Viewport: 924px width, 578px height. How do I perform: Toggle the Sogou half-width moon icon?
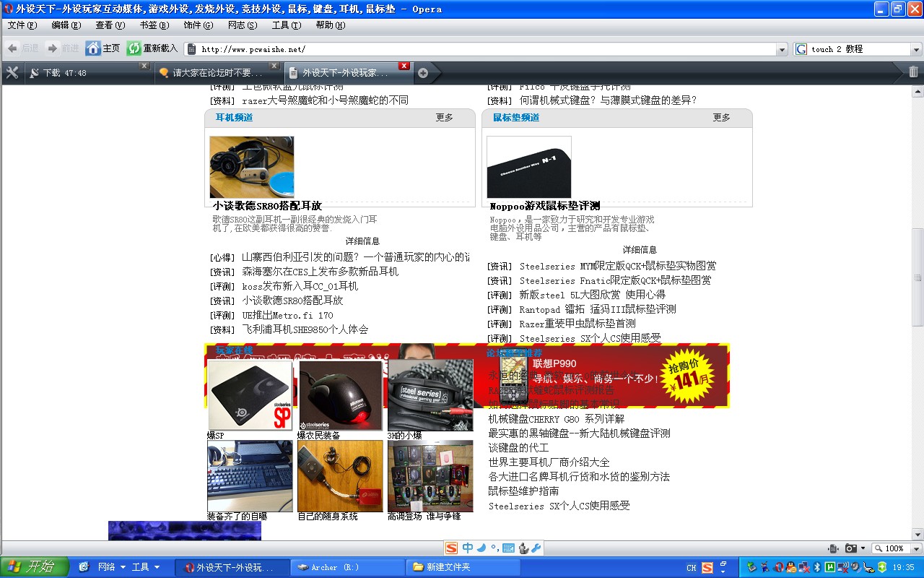[x=481, y=548]
